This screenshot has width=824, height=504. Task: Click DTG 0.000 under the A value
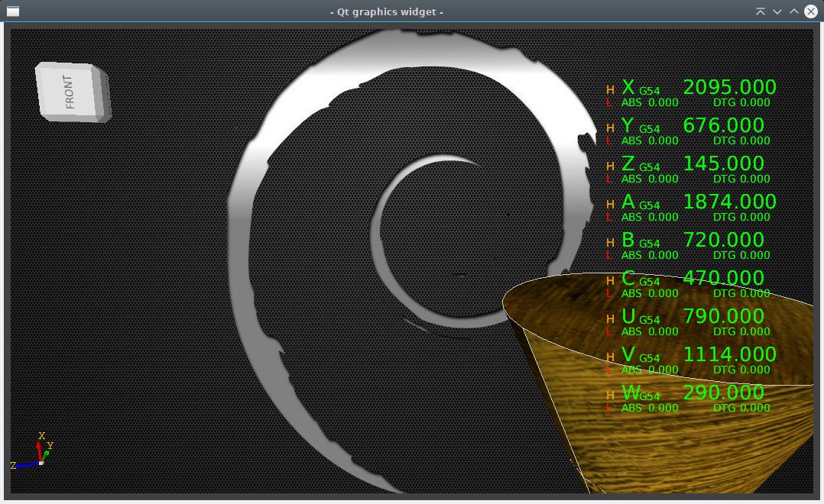[x=741, y=218]
